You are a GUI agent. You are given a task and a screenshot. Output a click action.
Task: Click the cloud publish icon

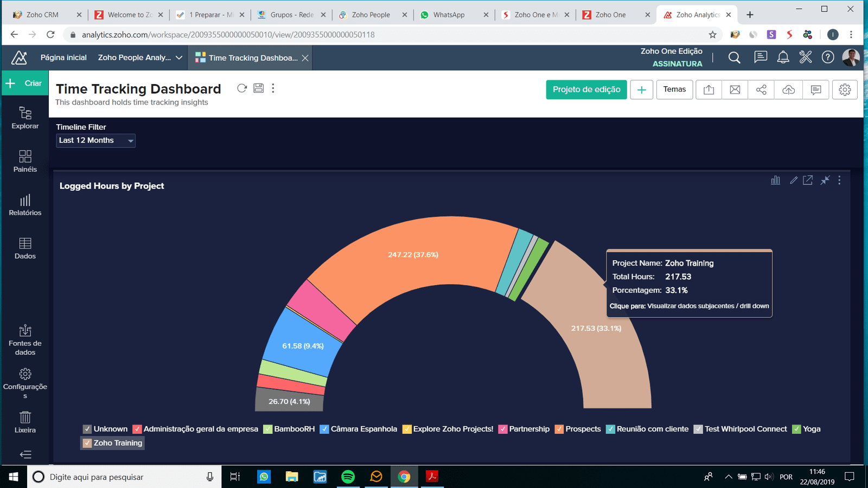click(x=788, y=89)
